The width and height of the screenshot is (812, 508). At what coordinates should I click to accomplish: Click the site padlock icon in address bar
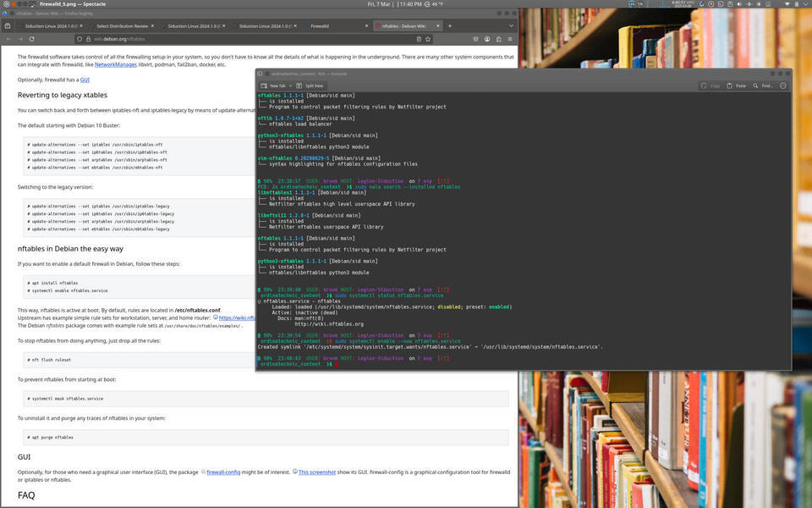point(88,39)
